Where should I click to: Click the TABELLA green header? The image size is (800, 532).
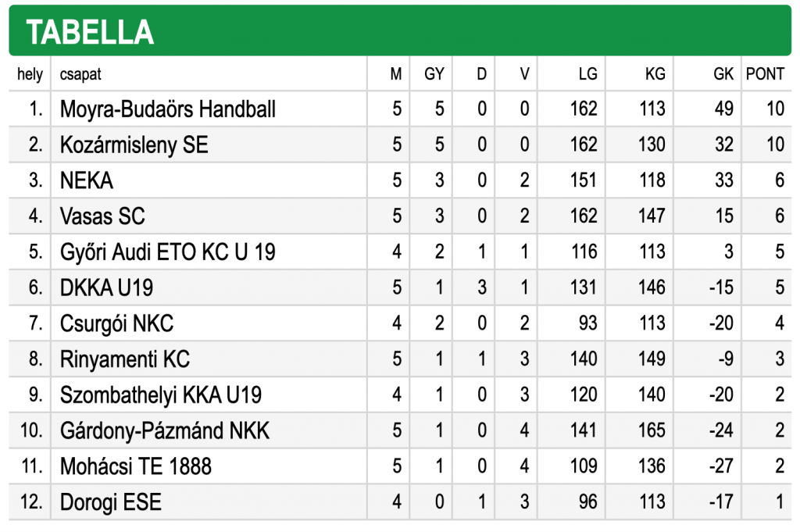pyautogui.click(x=400, y=30)
